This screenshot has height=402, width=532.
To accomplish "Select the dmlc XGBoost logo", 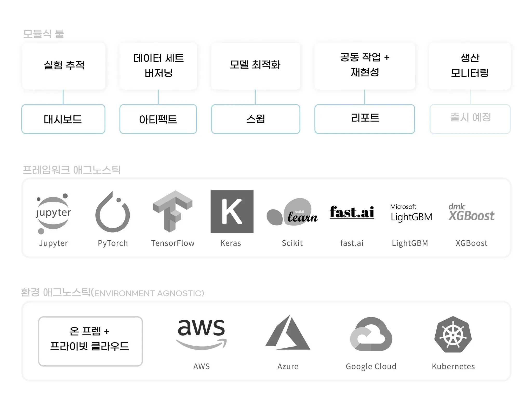I will 471,213.
